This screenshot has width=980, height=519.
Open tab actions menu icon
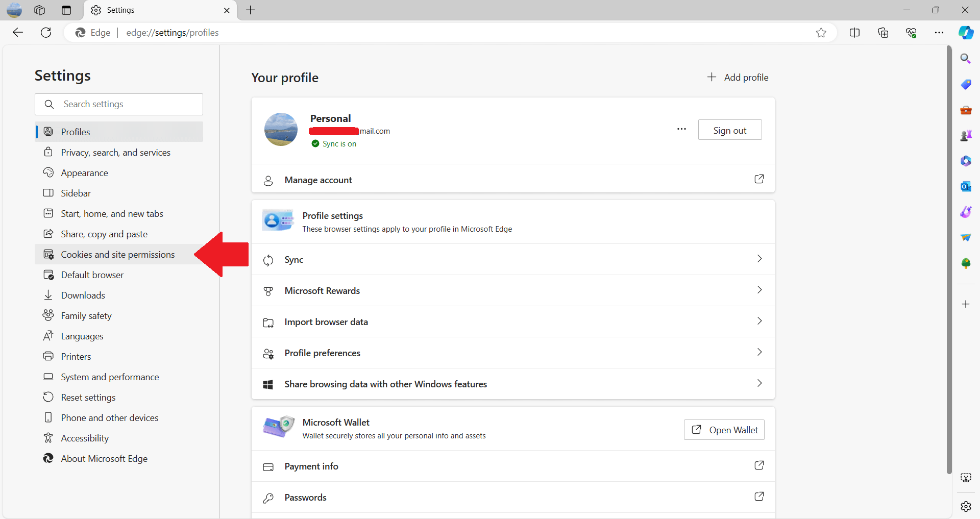coord(66,10)
